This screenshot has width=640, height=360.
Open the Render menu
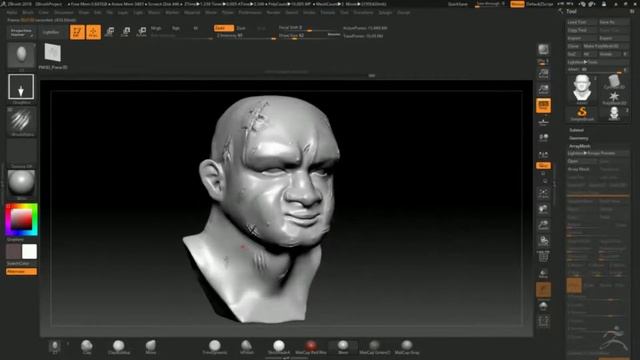[273, 13]
